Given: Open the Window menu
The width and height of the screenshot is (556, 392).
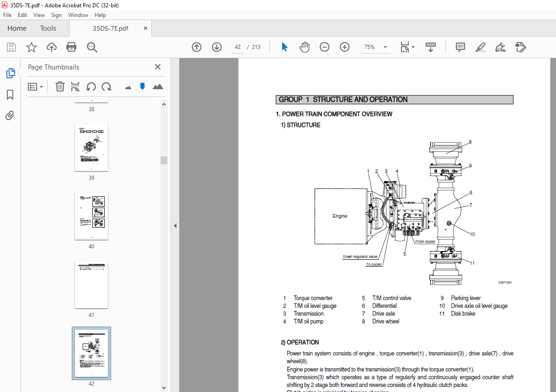Looking at the screenshot, I should [78, 15].
